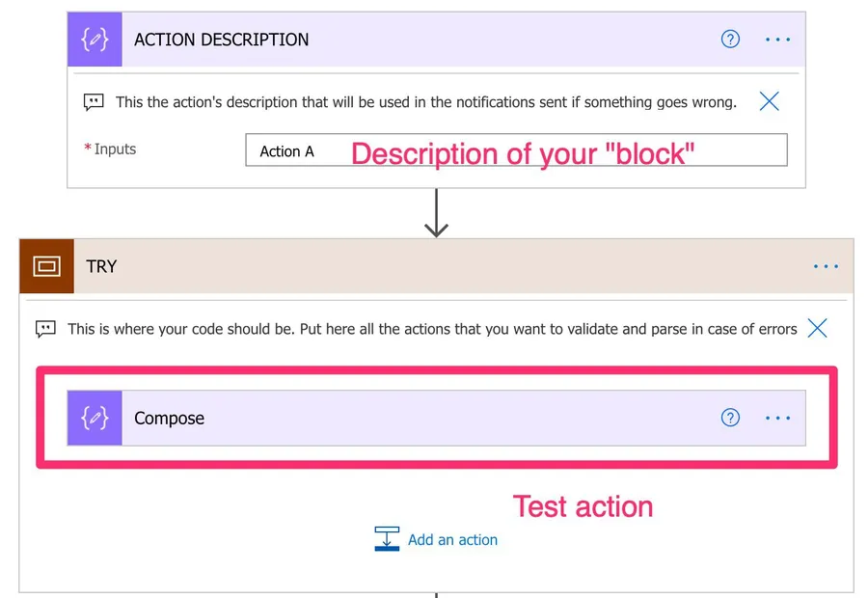Click the ACTION DESCRIPTION purple compose icon
The width and height of the screenshot is (868, 598).
click(95, 40)
